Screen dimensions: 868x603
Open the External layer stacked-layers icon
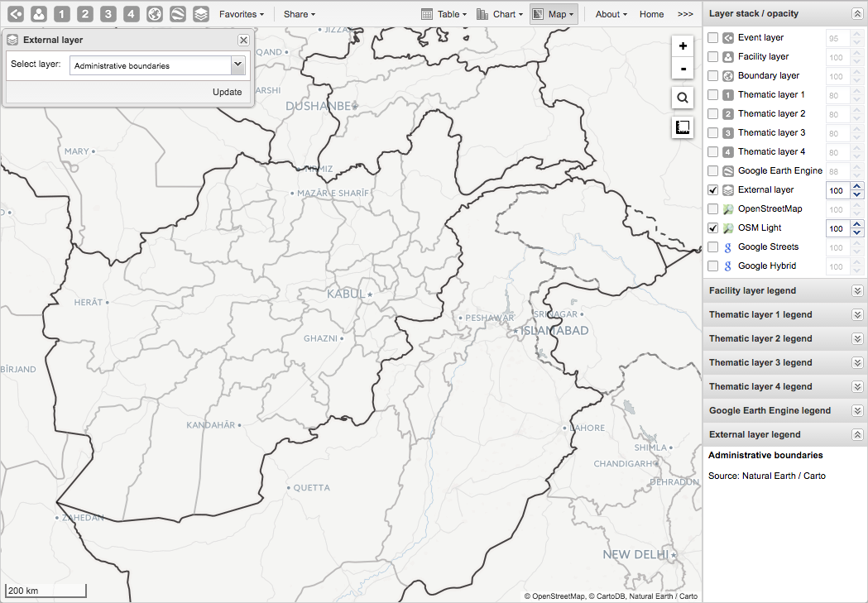click(201, 13)
